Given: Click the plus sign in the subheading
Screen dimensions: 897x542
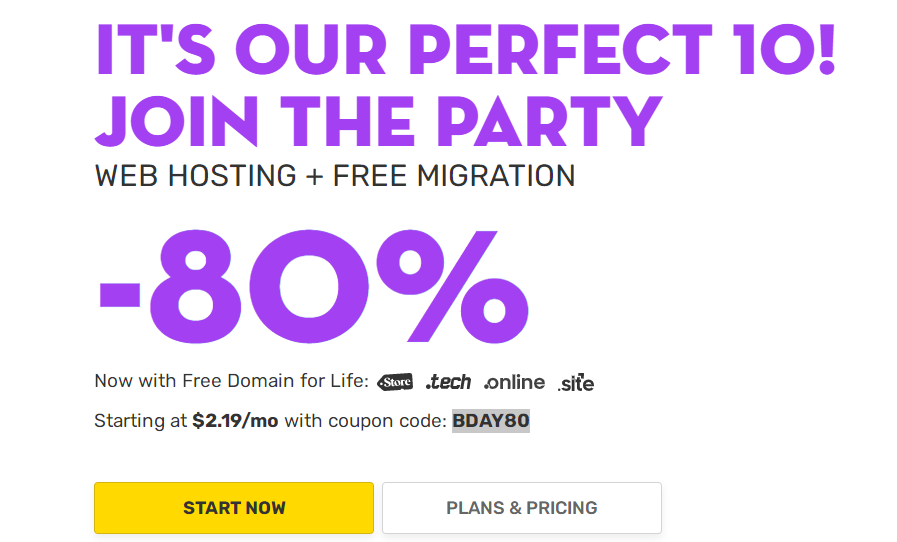Looking at the screenshot, I should tap(314, 177).
